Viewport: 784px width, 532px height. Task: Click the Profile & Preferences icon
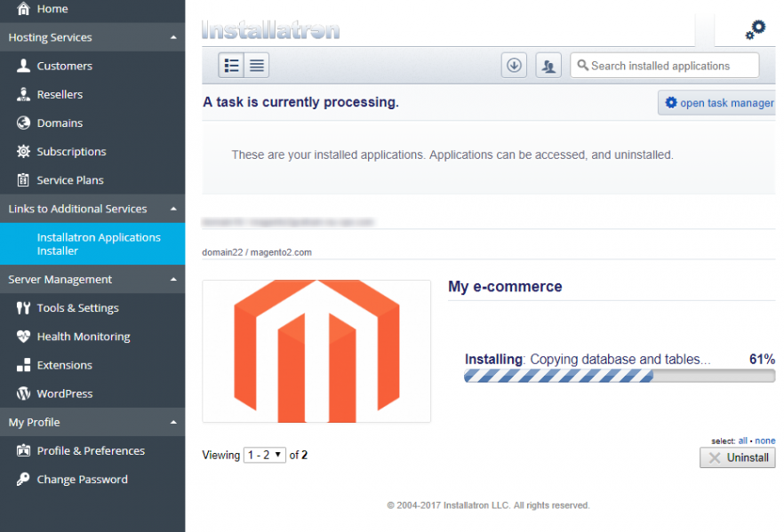[23, 450]
